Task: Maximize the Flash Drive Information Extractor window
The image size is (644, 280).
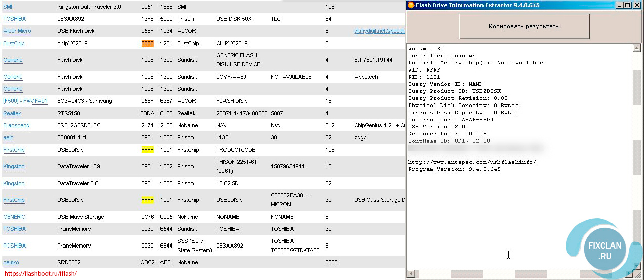Action: coord(628,5)
